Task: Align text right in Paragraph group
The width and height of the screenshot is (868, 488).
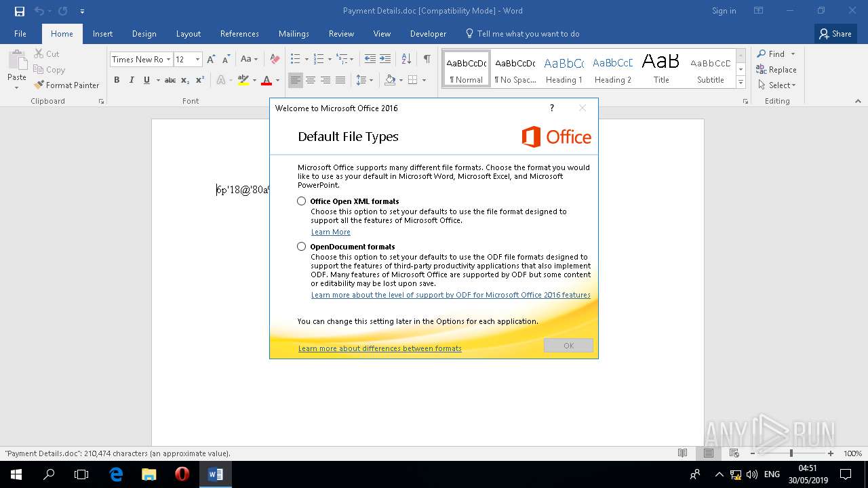Action: [325, 80]
